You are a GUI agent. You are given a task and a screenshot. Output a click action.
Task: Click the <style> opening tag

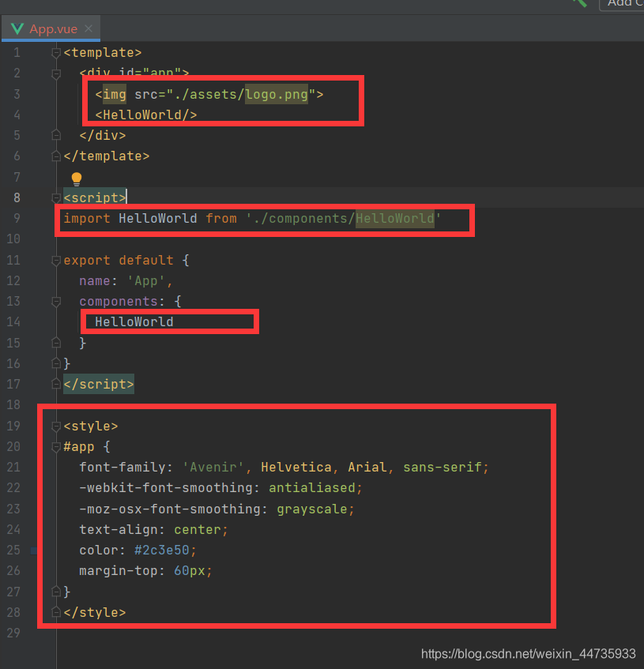(x=90, y=427)
